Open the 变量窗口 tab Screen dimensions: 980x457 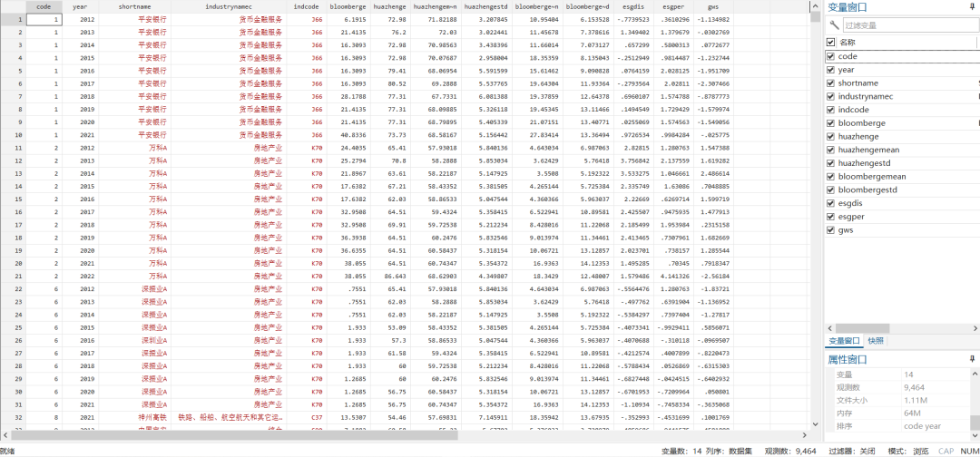point(845,341)
